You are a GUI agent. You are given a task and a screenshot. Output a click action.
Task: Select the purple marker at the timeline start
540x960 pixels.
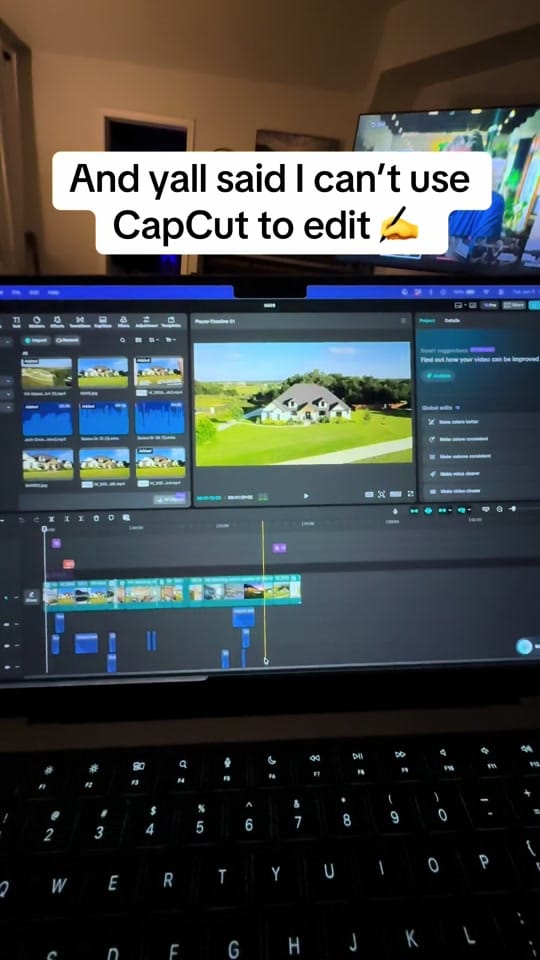click(x=56, y=543)
